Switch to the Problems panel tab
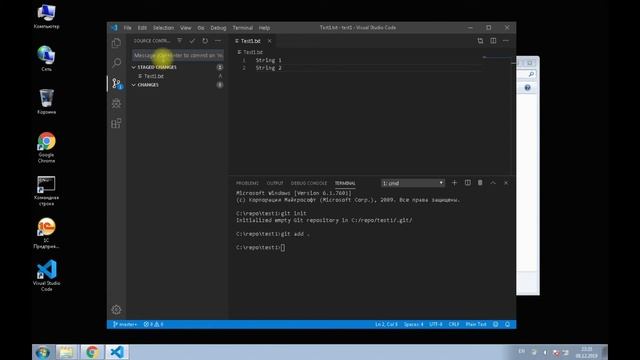The height and width of the screenshot is (360, 640). tap(247, 183)
